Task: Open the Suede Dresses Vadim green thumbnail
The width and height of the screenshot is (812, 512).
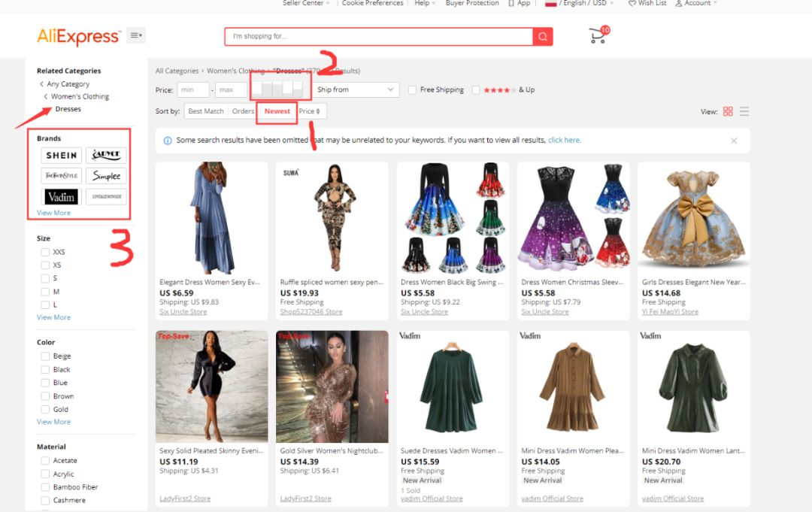Action: pyautogui.click(x=453, y=386)
